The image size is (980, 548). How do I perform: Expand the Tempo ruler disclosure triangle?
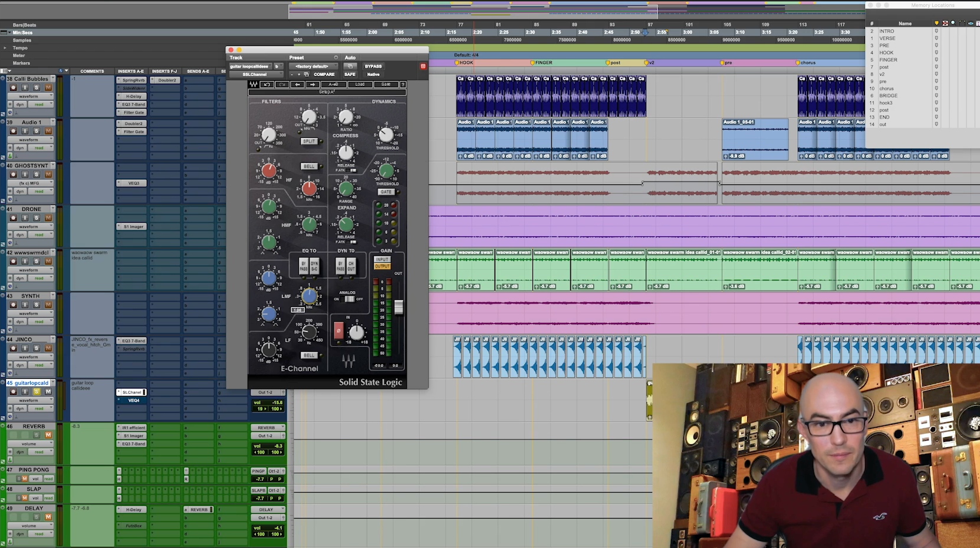(5, 48)
